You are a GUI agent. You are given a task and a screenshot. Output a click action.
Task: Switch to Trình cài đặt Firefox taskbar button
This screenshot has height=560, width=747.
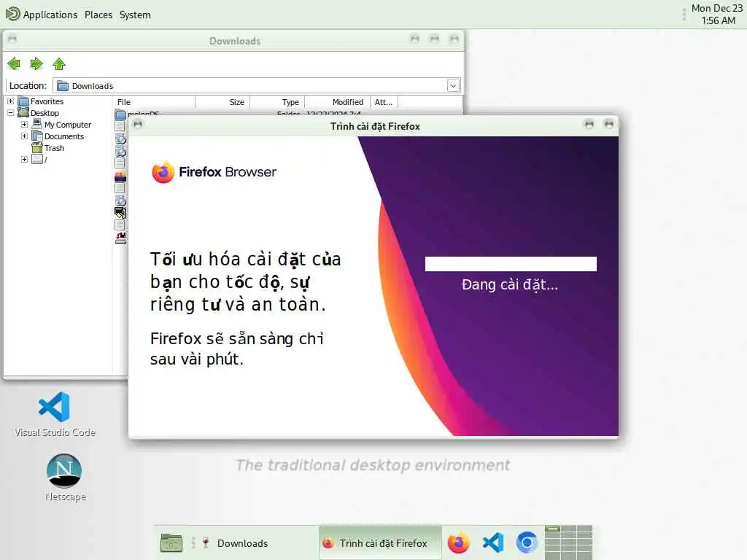379,542
